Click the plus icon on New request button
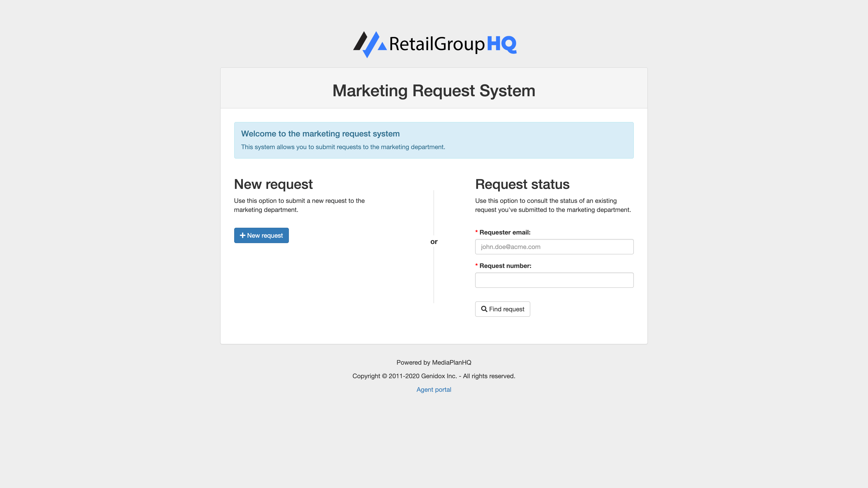Viewport: 868px width, 488px height. (x=243, y=235)
